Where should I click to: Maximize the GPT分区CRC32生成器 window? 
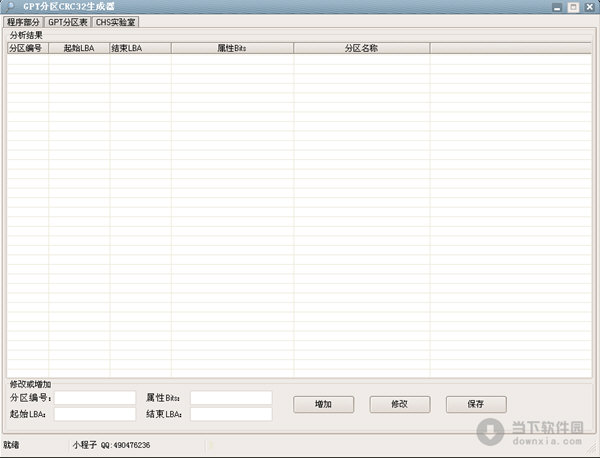tap(573, 7)
